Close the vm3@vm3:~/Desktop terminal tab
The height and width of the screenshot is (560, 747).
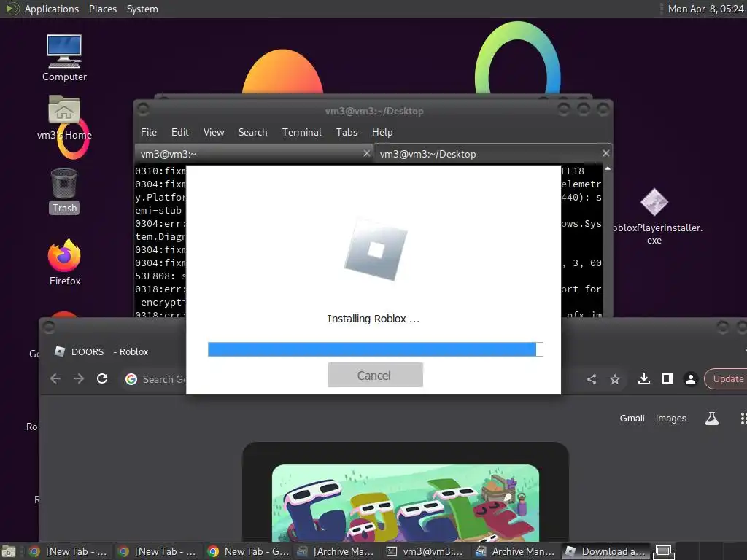[x=605, y=153]
